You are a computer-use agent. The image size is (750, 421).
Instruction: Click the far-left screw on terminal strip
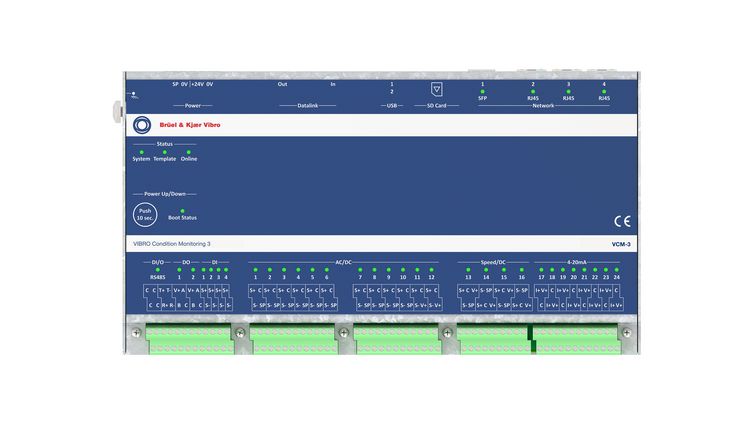click(136, 332)
